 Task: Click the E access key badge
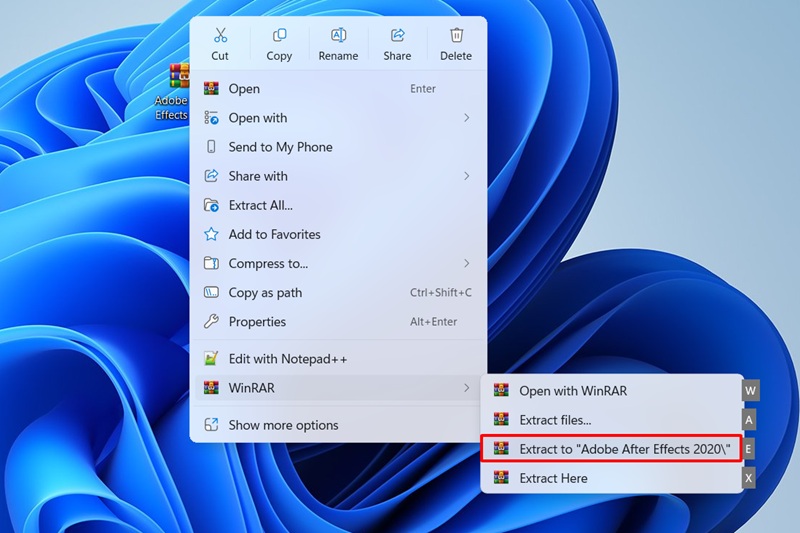tap(748, 449)
